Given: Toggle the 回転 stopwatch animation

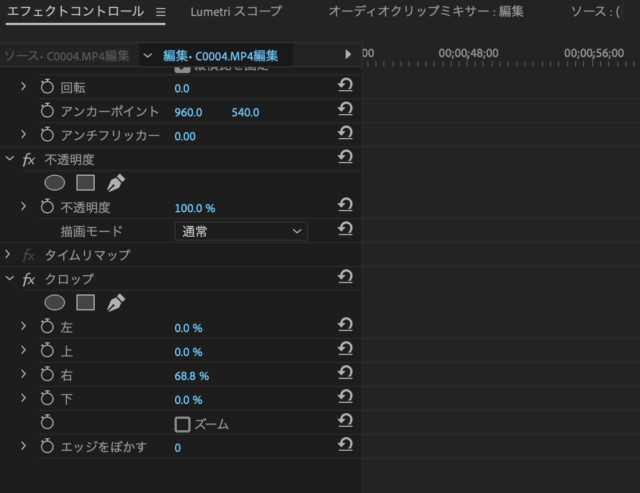Looking at the screenshot, I should [47, 87].
